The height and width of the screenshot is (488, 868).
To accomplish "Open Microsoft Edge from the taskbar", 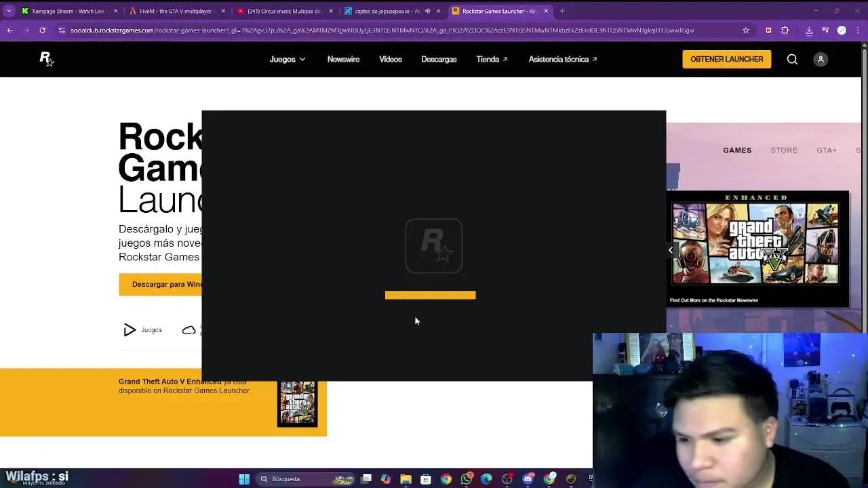I will pos(487,479).
